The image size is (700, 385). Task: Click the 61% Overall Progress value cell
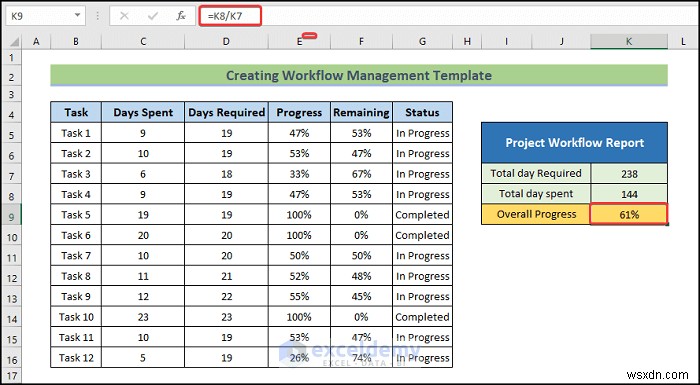629,214
